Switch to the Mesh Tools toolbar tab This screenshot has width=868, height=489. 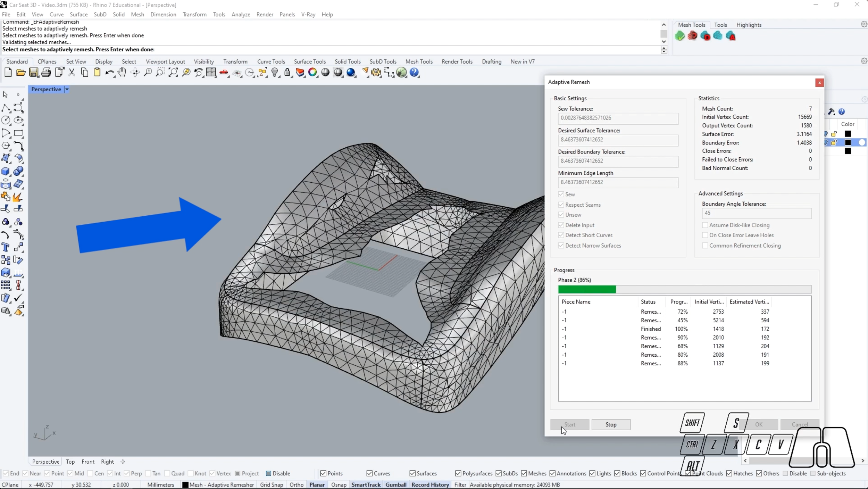419,61
